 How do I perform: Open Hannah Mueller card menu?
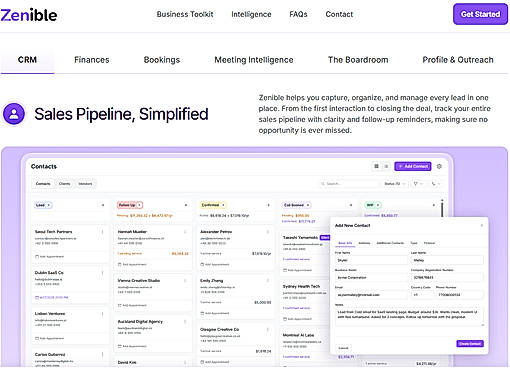185,232
